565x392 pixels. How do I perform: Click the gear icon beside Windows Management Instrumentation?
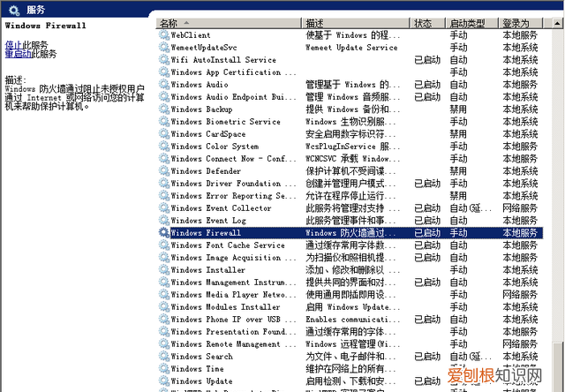pyautogui.click(x=164, y=283)
